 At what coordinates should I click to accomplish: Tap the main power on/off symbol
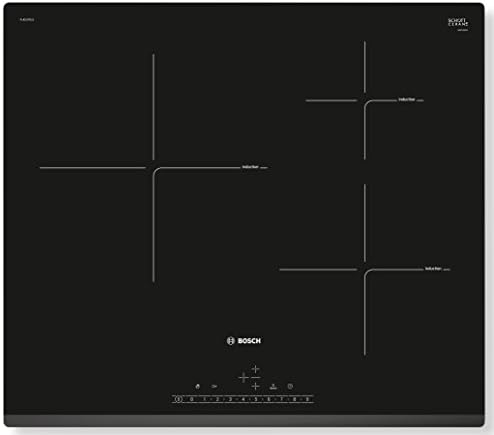(x=179, y=399)
